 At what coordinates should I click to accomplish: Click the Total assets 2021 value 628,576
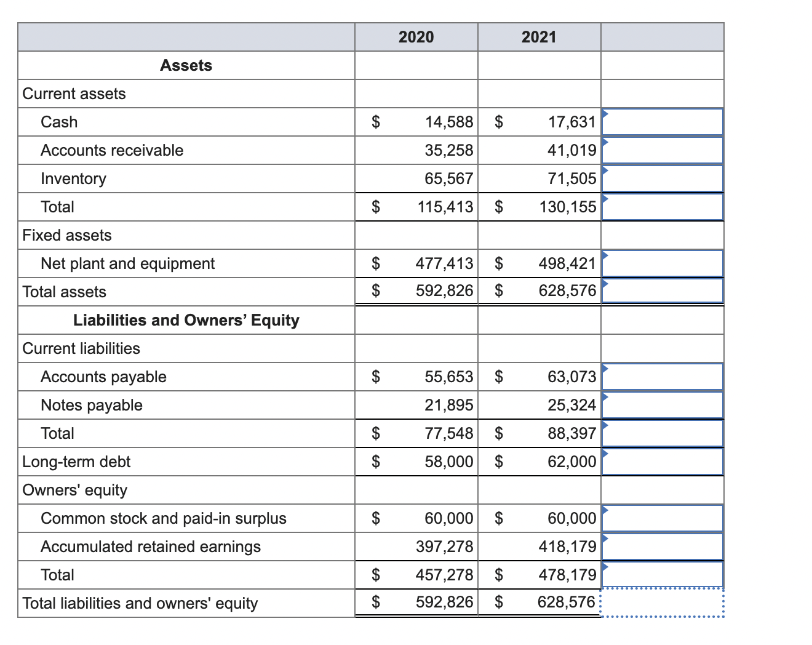click(568, 290)
